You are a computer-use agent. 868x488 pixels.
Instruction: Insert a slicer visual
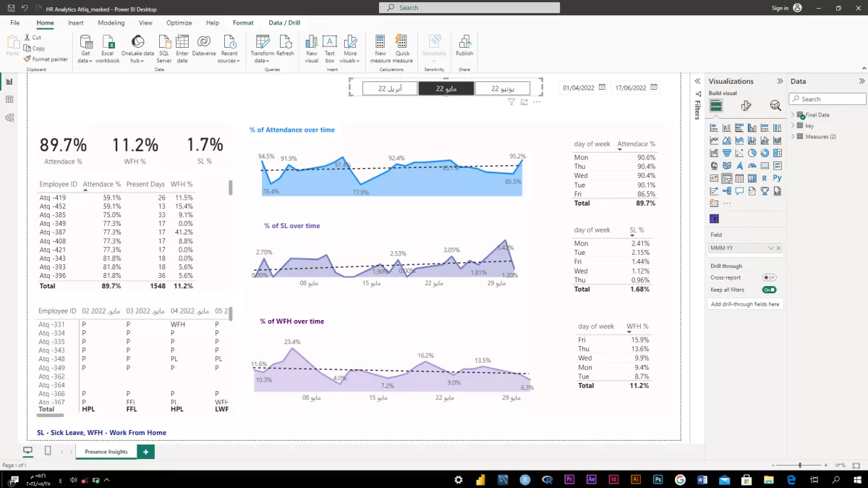726,178
